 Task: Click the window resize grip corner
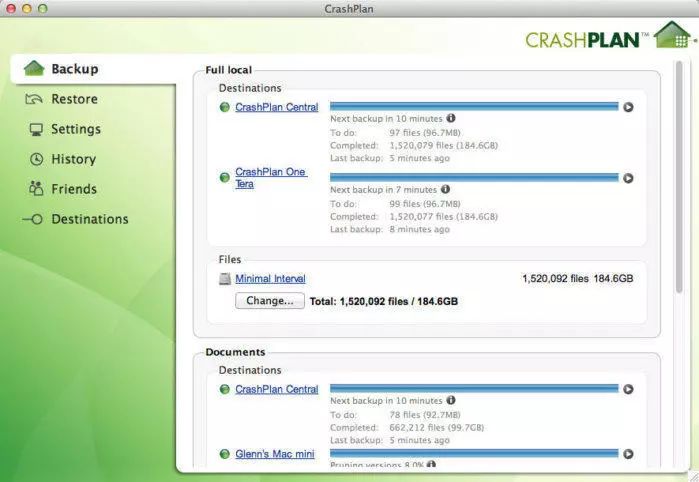click(694, 476)
